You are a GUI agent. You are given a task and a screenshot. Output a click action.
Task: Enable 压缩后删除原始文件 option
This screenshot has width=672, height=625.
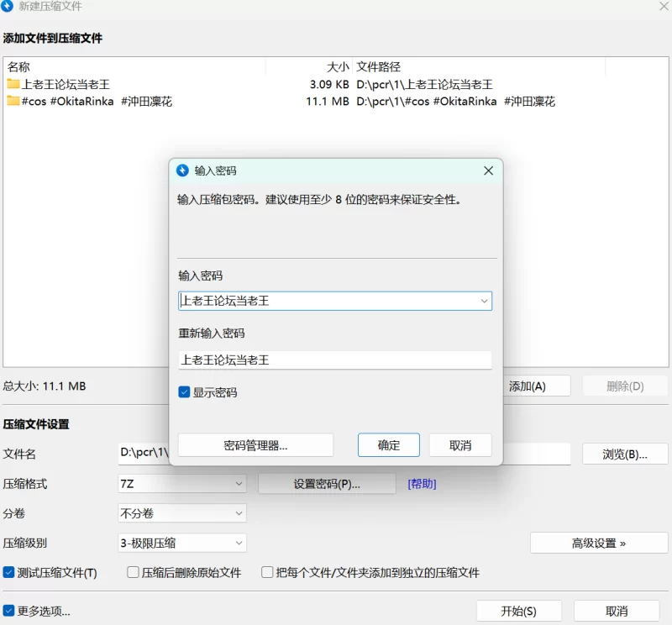[133, 573]
